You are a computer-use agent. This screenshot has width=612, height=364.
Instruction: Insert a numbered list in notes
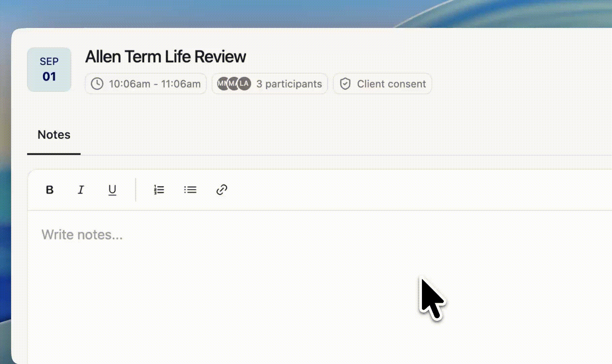click(159, 190)
